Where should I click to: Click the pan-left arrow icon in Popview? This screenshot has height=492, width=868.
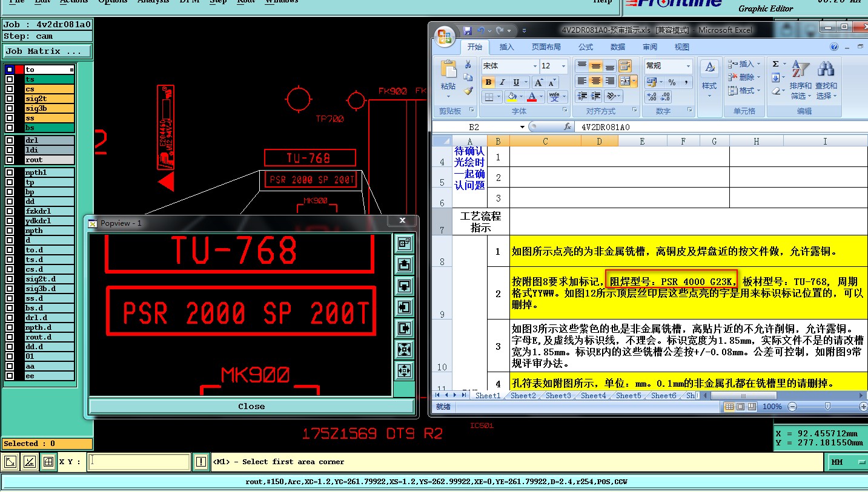[404, 307]
